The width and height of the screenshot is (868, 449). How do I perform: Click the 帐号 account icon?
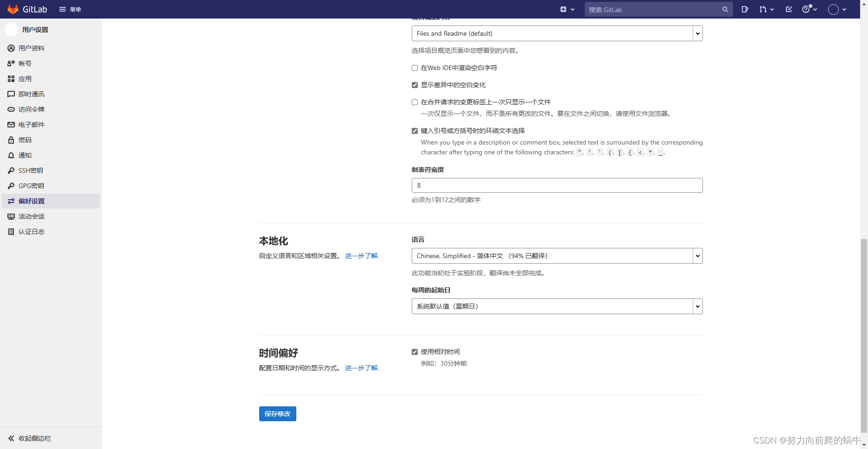coord(11,63)
